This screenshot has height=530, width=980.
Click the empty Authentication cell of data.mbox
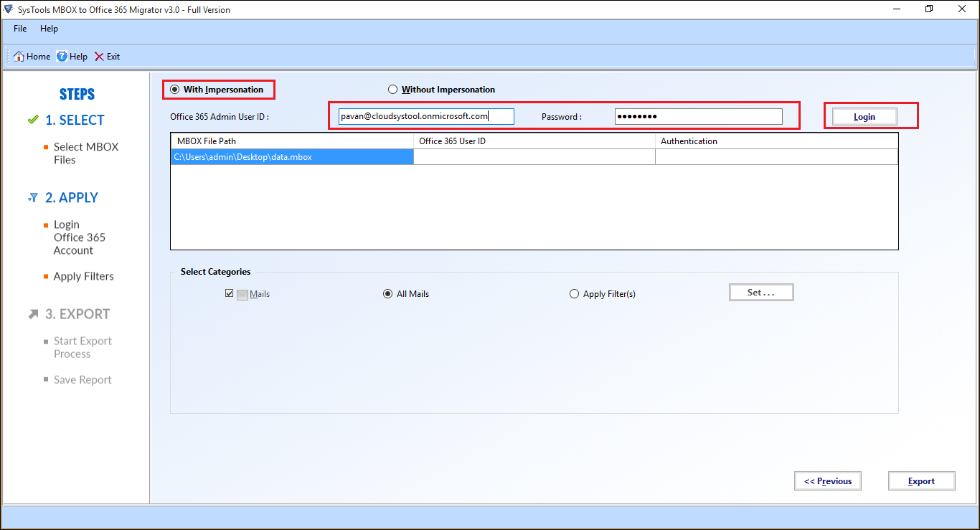pyautogui.click(x=776, y=156)
